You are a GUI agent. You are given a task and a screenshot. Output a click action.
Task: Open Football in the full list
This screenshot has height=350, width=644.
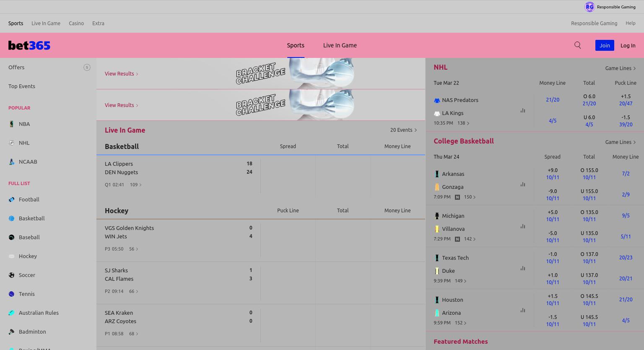tap(29, 199)
